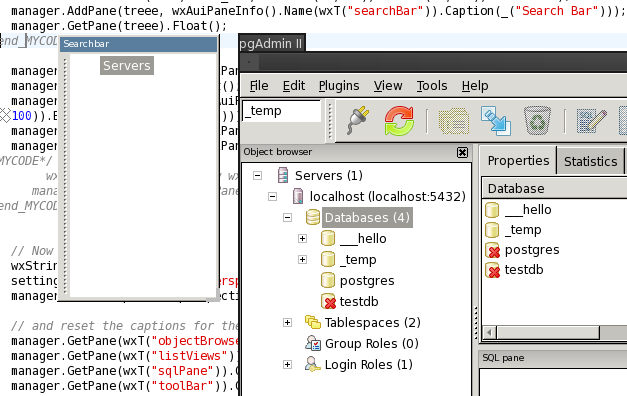The height and width of the screenshot is (396, 627).
Task: Click the horizontal scrollbar left arrow
Action: [x=489, y=332]
